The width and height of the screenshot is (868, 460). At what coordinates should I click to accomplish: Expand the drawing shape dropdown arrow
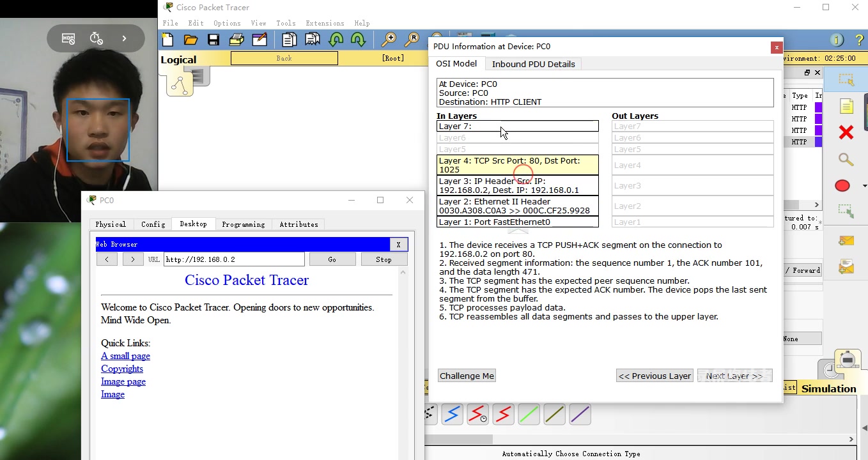865,186
